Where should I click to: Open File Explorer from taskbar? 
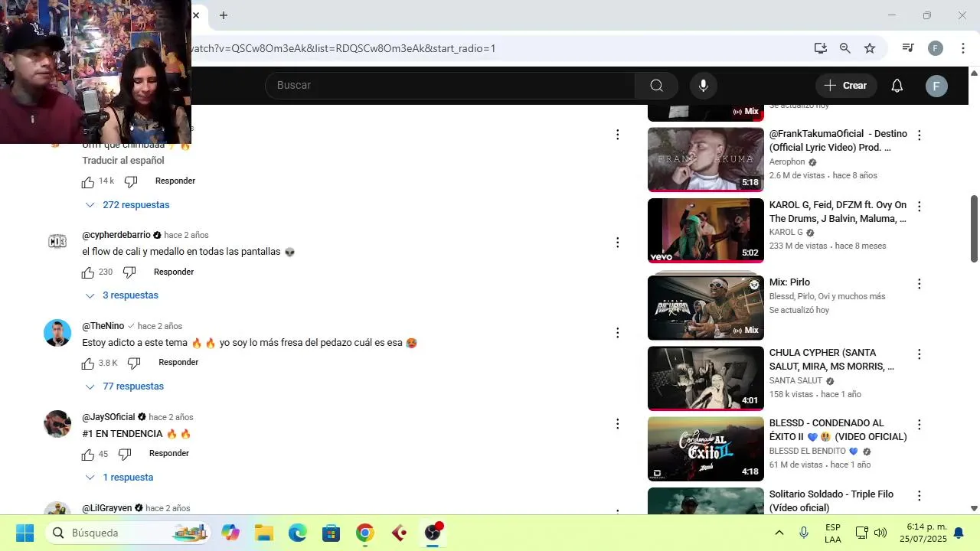click(x=263, y=533)
